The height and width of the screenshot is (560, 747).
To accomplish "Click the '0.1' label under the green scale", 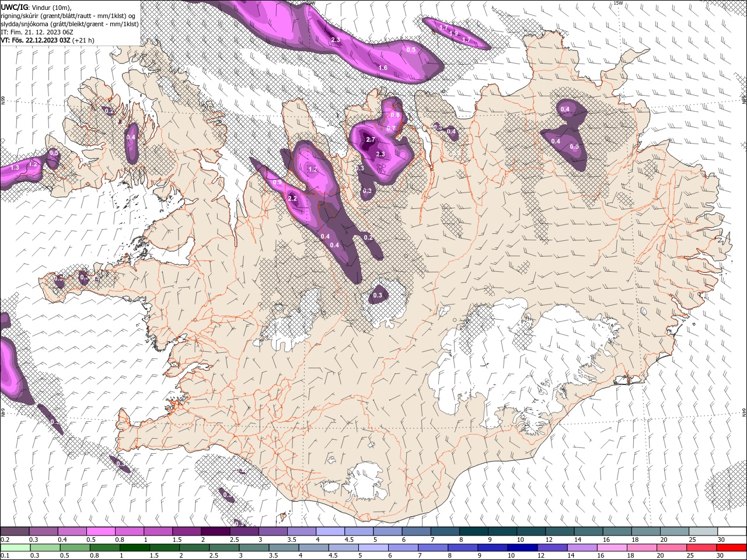I will click(5, 556).
